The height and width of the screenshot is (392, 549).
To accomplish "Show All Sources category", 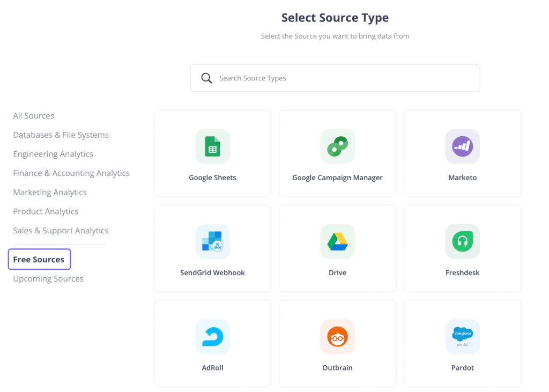I will tap(34, 116).
